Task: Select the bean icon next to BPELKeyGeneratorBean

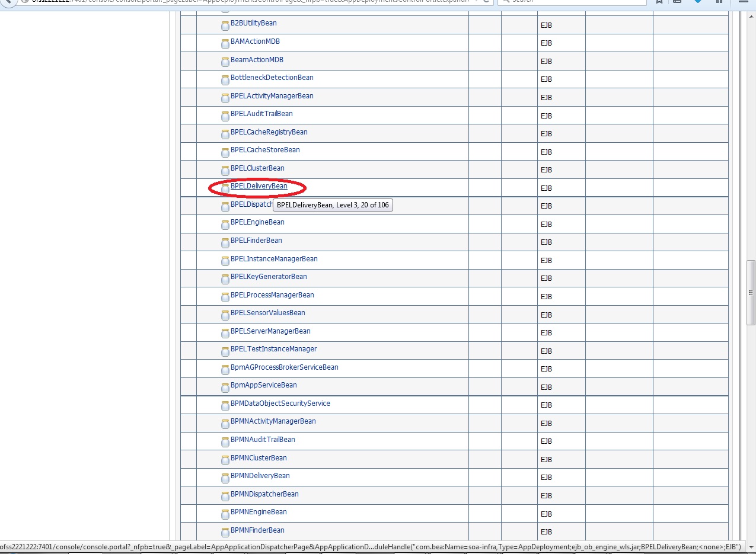Action: point(225,279)
